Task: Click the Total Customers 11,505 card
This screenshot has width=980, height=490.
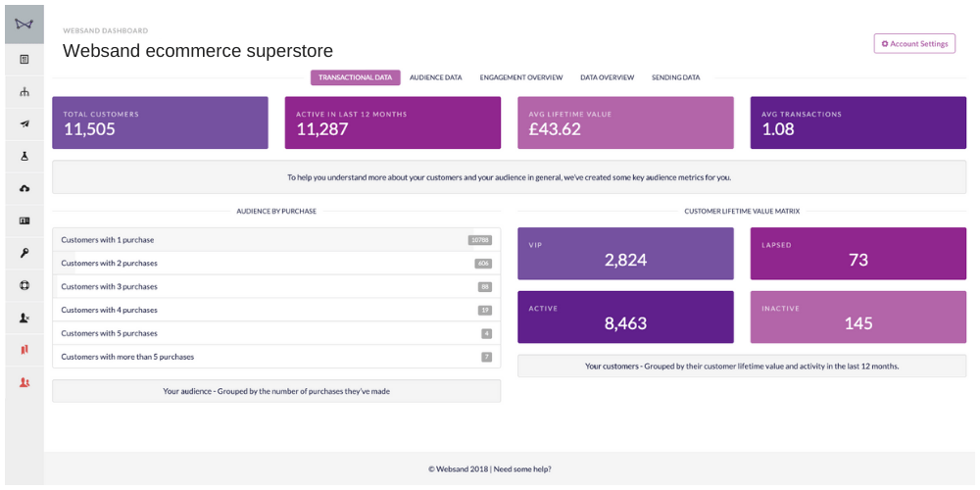Action: [160, 122]
